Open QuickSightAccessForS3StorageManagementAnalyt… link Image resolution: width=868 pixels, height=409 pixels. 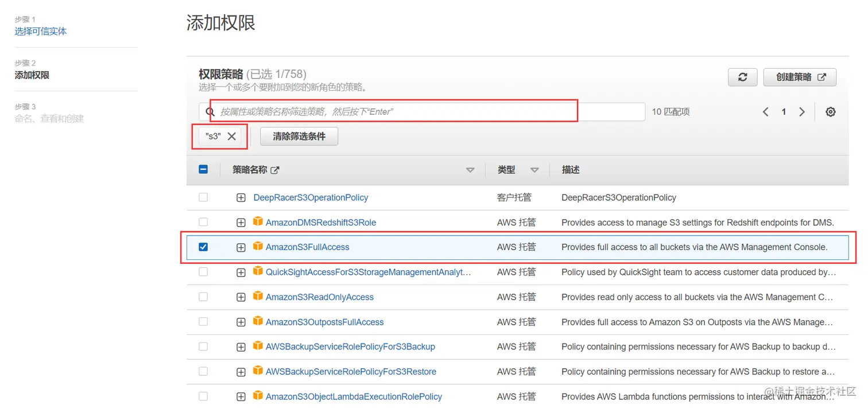click(369, 272)
